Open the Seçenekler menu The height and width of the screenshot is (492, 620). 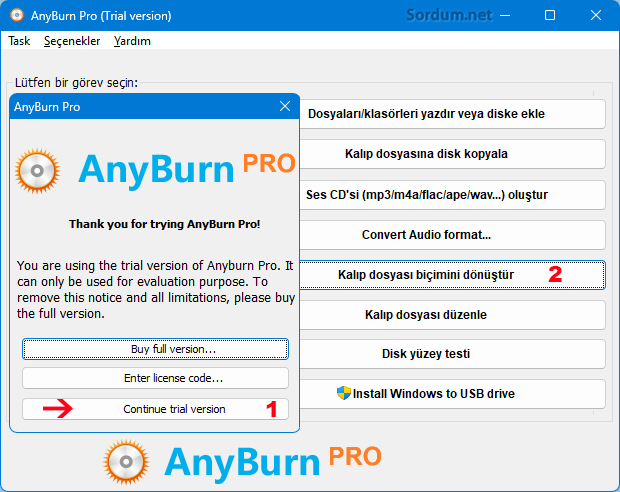pos(72,41)
